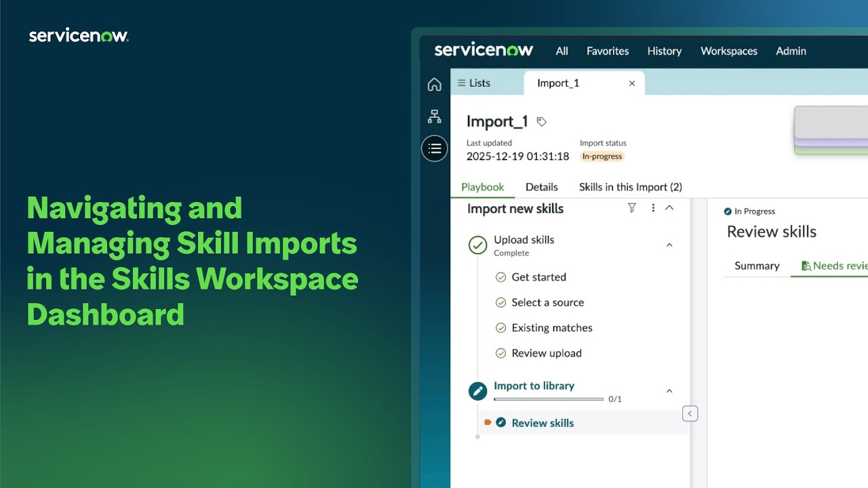
Task: Collapse the Upload skills section
Action: [669, 245]
